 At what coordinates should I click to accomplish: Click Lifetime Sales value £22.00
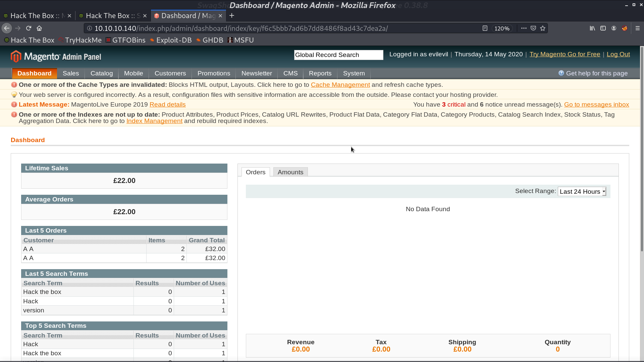pos(124,181)
